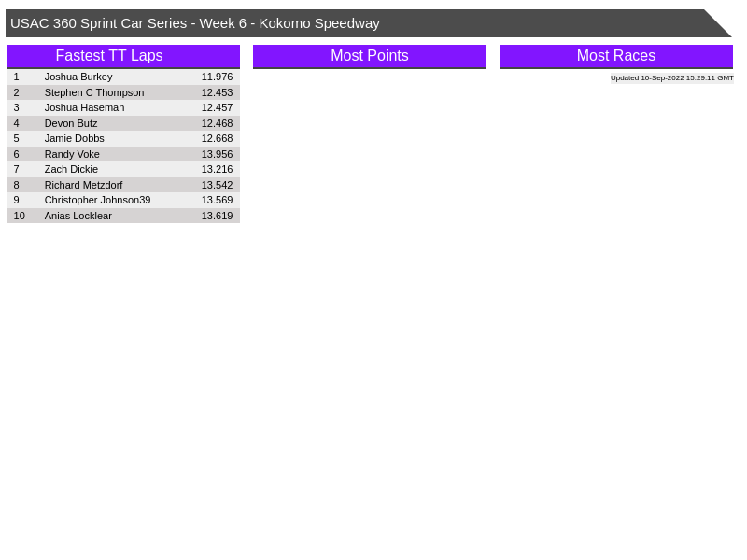Select driver Joshua Burkey
Viewport: 747px width, 560px height.
click(x=78, y=77)
